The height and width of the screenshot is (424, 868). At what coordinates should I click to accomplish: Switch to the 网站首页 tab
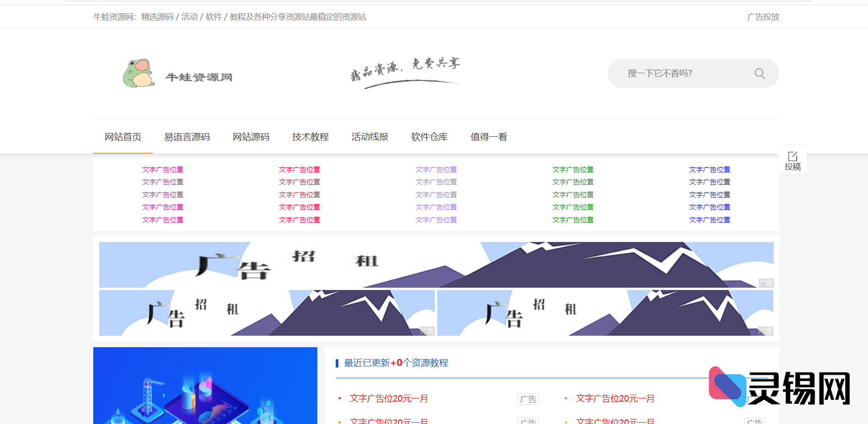pos(122,137)
